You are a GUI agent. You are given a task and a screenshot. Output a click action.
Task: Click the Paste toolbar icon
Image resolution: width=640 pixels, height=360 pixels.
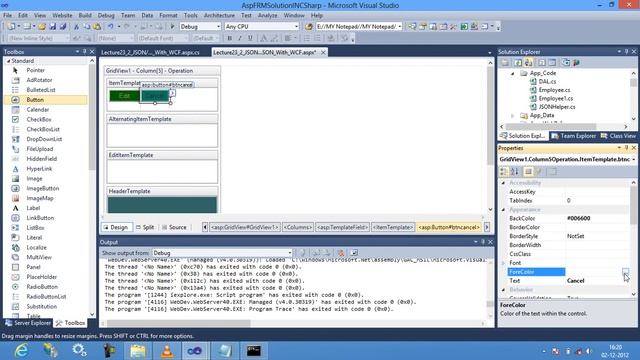click(x=97, y=27)
